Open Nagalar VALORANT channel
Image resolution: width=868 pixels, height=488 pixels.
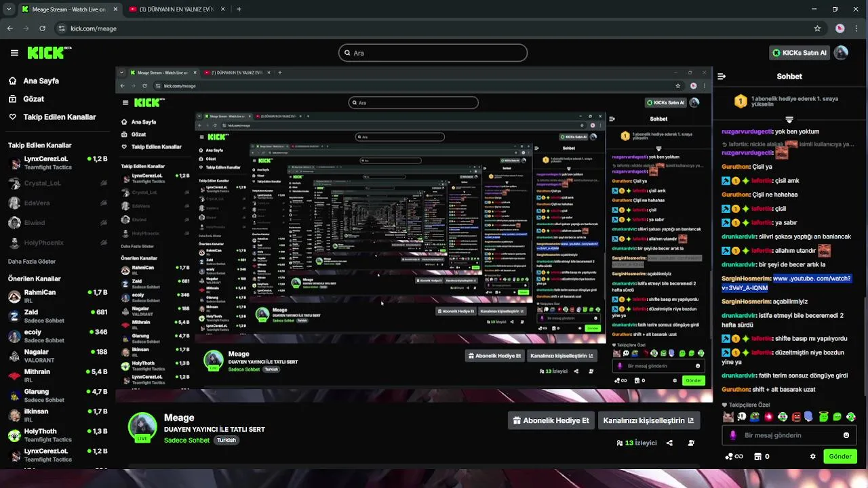[x=57, y=356]
